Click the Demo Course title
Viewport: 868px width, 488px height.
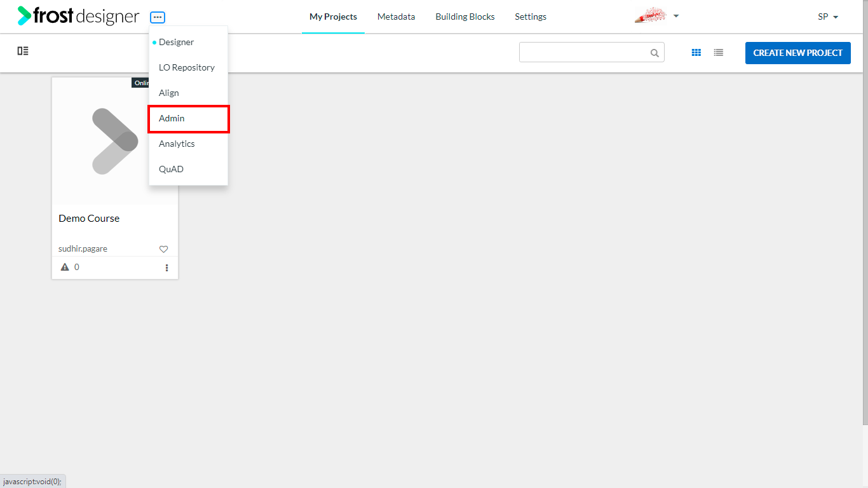(89, 219)
